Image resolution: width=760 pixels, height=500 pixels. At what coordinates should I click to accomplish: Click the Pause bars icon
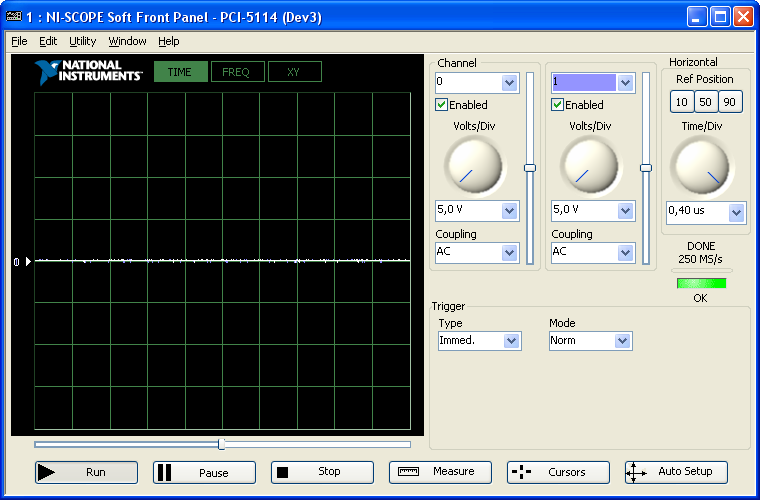[165, 472]
